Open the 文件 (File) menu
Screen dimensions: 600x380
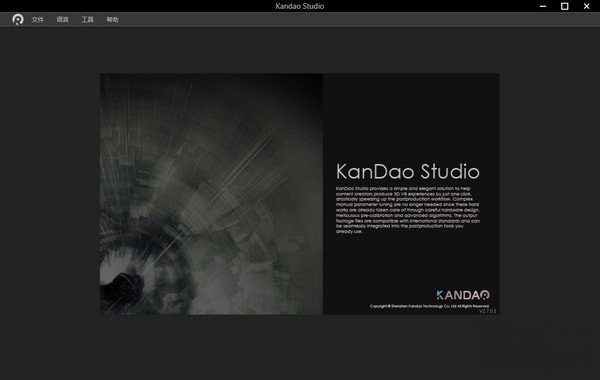[38, 20]
